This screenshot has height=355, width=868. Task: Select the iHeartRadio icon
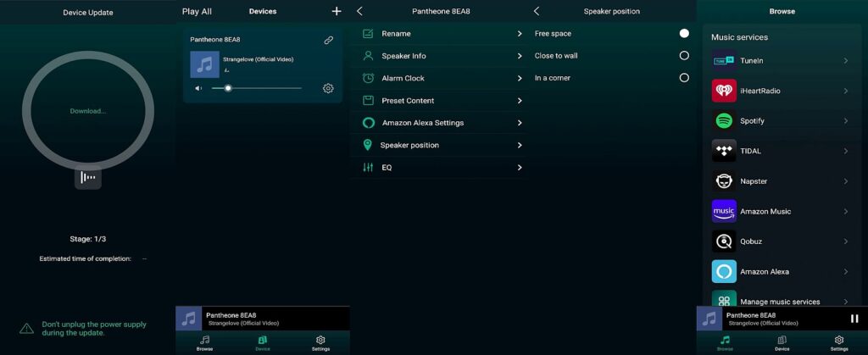tap(724, 91)
